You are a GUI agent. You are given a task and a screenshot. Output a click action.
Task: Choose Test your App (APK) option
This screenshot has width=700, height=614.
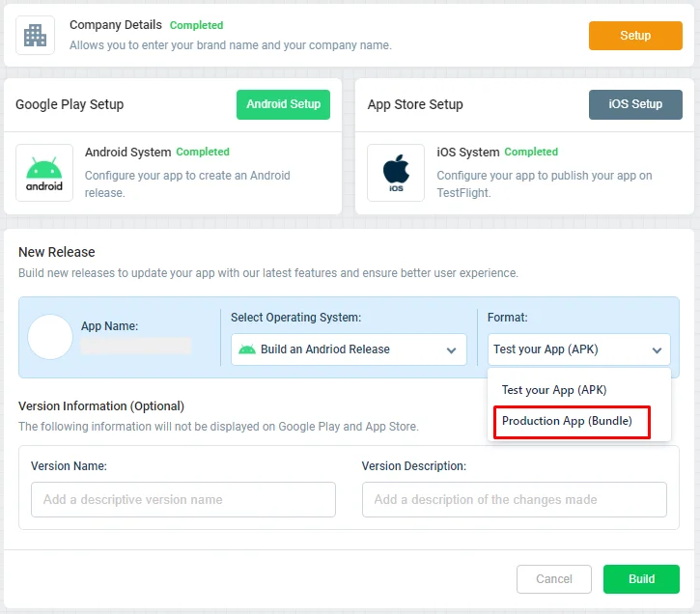click(x=554, y=390)
